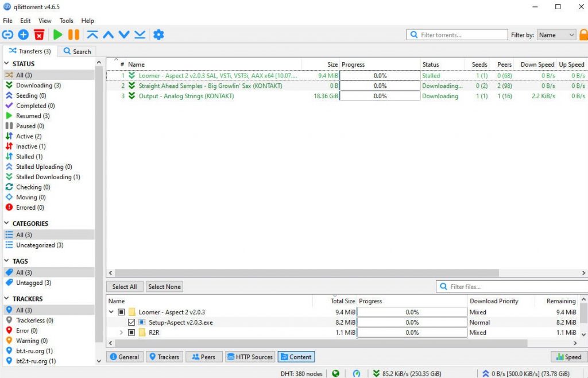Select the bt.t-ru.org (1) tracker
The width and height of the screenshot is (588, 378).
pos(34,351)
